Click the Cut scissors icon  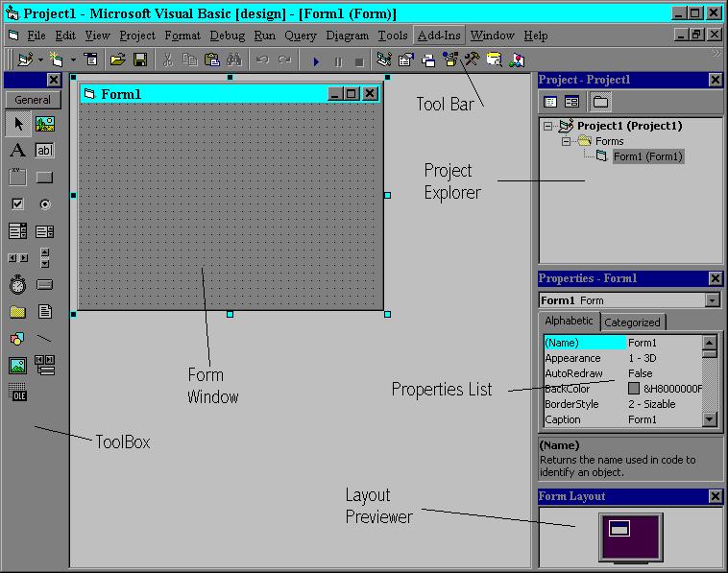[168, 60]
